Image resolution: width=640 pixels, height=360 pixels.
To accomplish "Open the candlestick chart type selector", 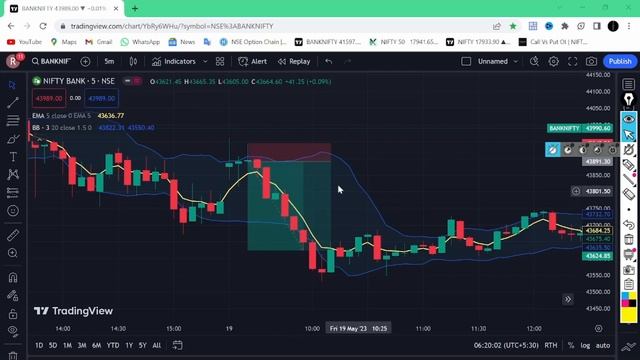I will (133, 61).
